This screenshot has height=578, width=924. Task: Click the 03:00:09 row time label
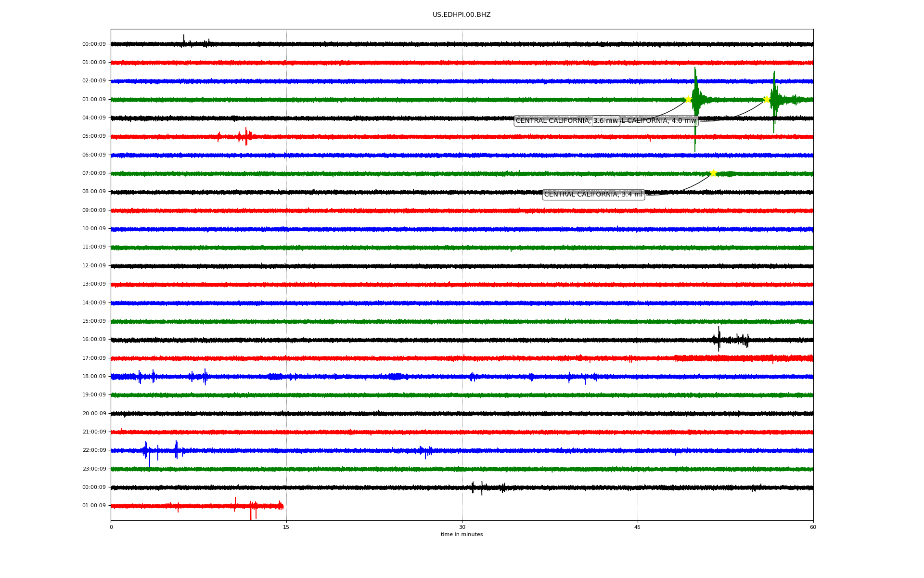coord(94,100)
